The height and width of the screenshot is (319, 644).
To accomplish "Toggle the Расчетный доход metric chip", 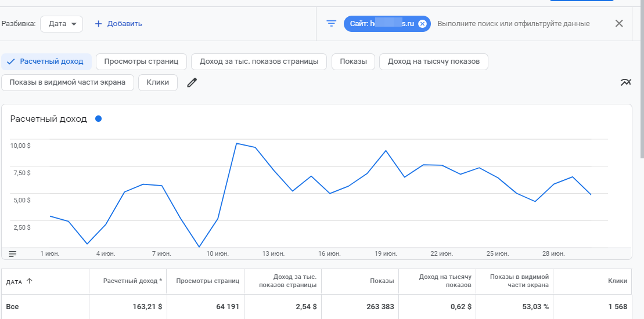I will coord(46,61).
